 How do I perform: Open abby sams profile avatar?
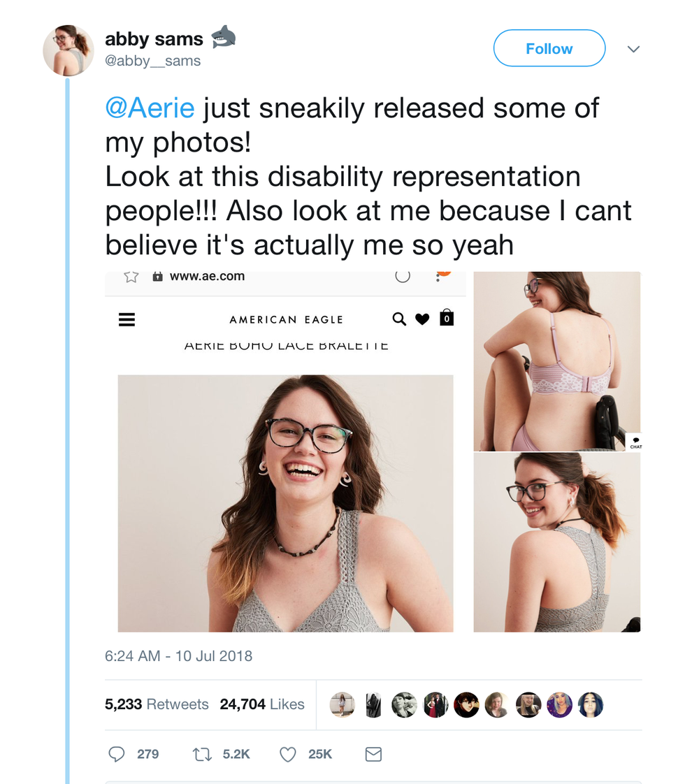(x=68, y=50)
